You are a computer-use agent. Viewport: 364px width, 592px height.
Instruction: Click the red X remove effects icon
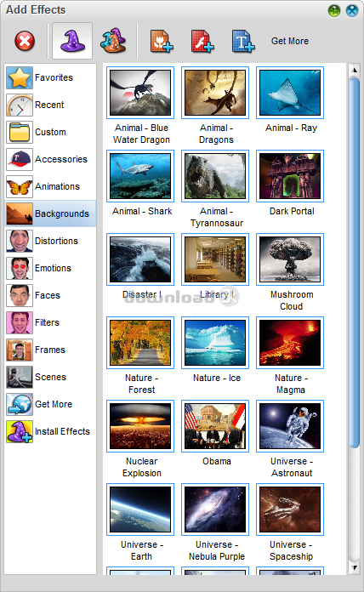(x=25, y=41)
